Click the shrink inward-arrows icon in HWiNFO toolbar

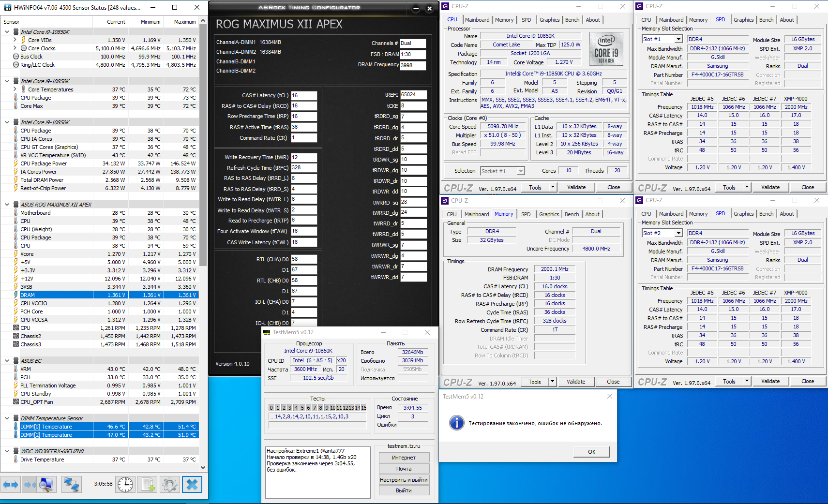pos(29,484)
